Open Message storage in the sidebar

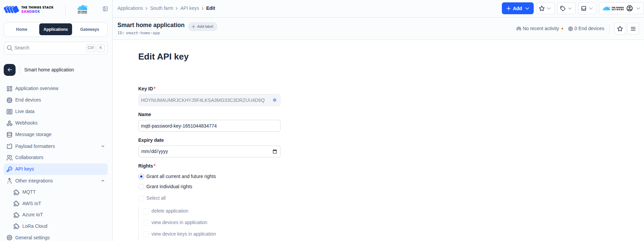click(x=55, y=134)
